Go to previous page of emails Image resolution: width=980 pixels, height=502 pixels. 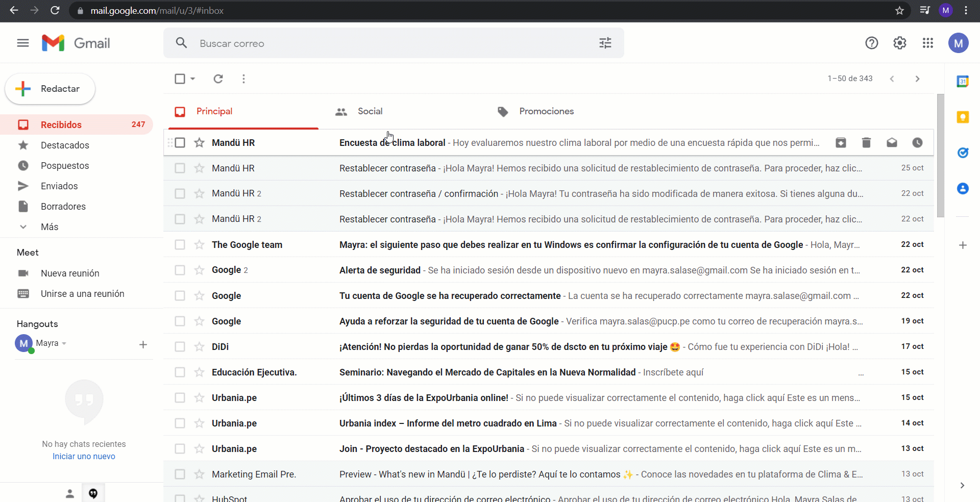coord(892,79)
